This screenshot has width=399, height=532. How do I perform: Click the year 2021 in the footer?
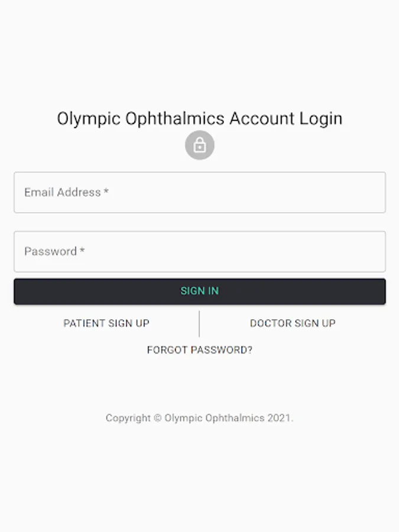pyautogui.click(x=279, y=418)
